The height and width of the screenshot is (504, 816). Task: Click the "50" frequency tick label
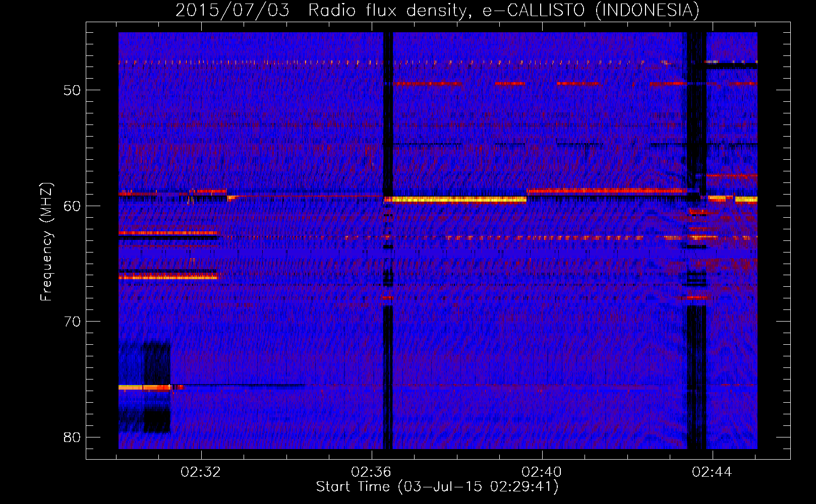(72, 90)
